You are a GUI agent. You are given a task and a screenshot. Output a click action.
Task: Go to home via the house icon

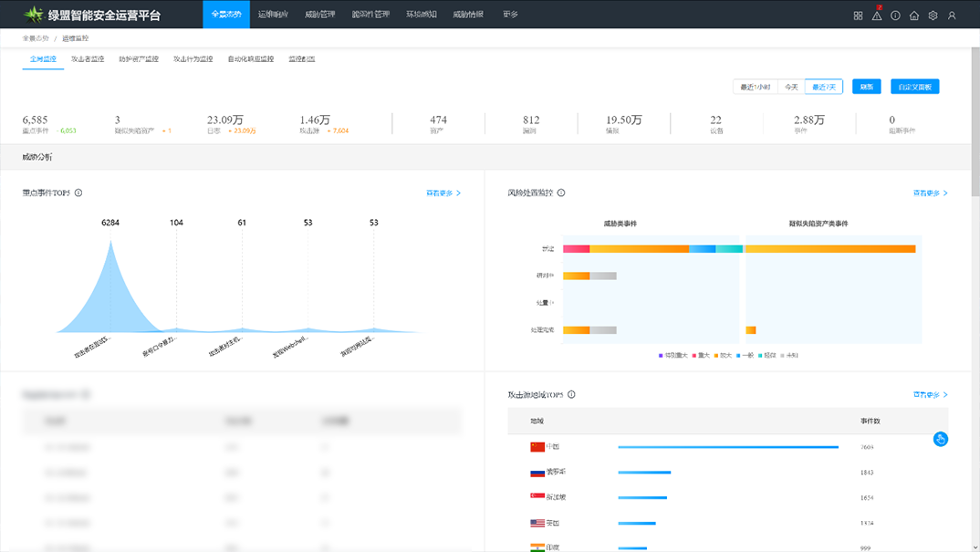point(914,16)
